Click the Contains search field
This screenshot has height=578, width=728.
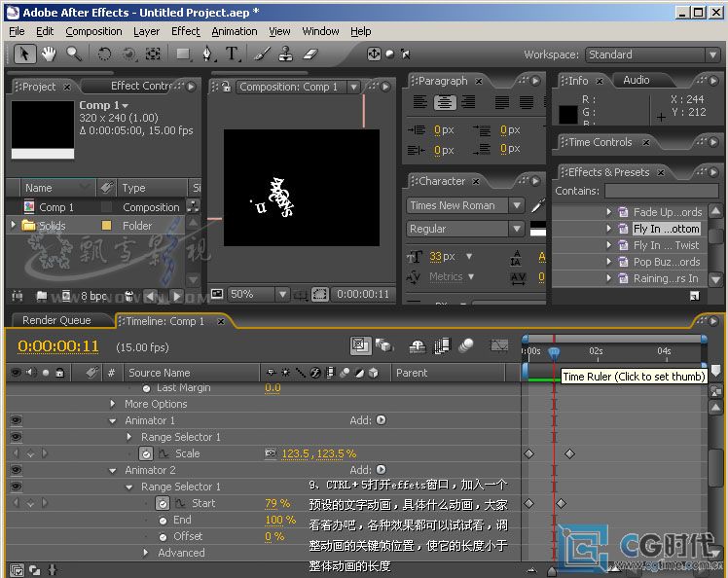tap(662, 191)
